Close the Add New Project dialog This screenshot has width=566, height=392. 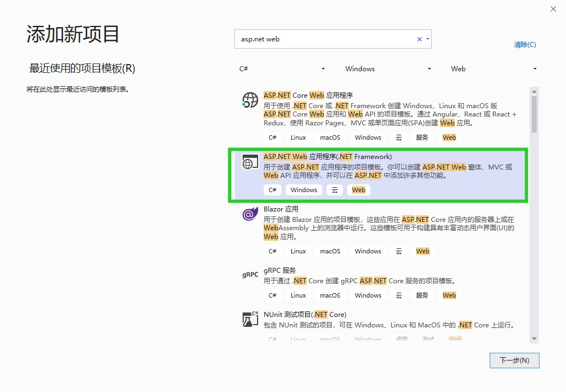click(x=553, y=9)
